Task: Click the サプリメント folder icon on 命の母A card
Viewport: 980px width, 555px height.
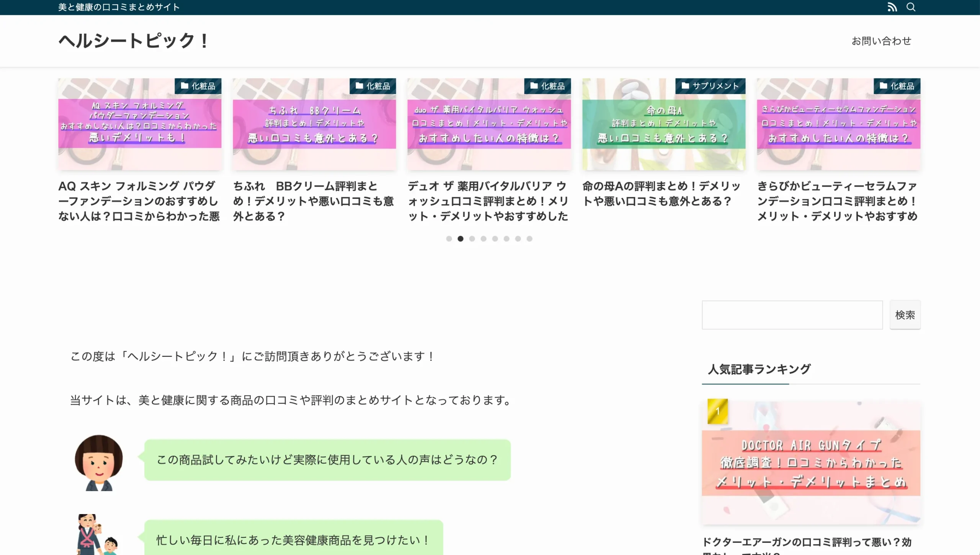Action: click(685, 86)
